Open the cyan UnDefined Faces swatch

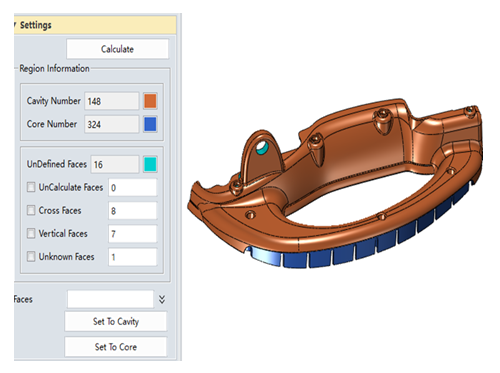150,164
